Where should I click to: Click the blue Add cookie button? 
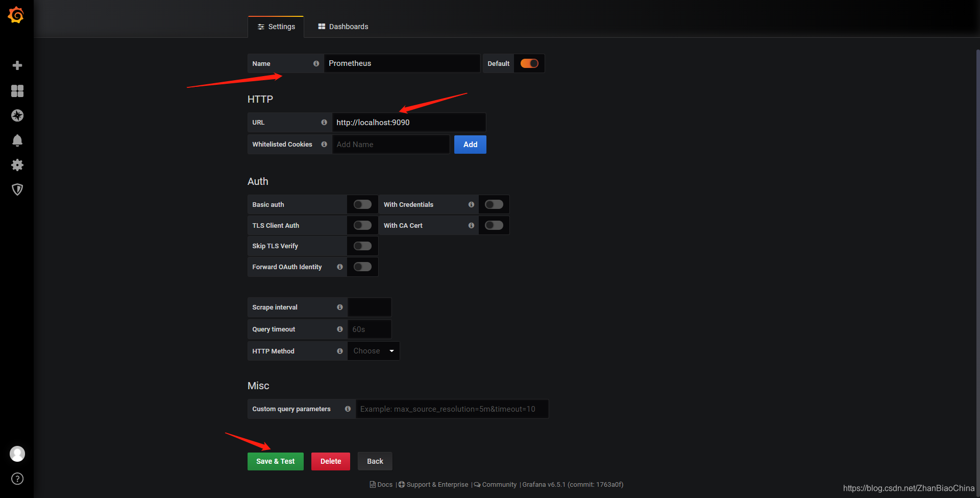tap(470, 145)
